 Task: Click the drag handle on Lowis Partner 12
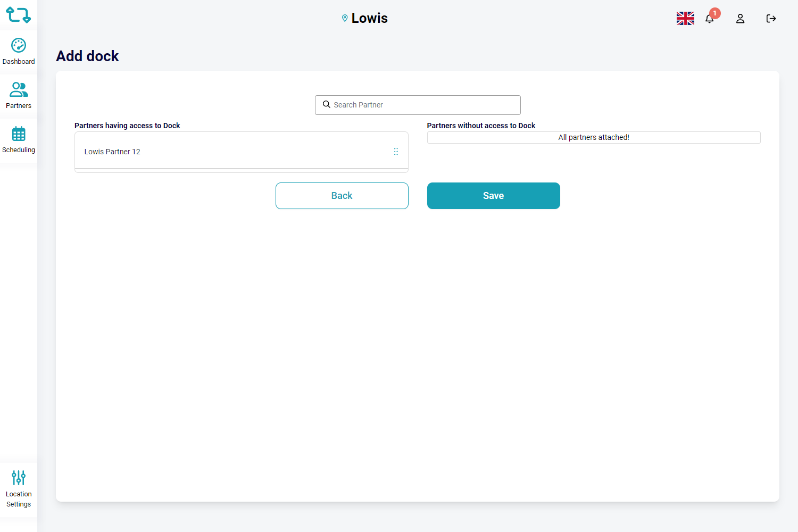click(x=396, y=152)
